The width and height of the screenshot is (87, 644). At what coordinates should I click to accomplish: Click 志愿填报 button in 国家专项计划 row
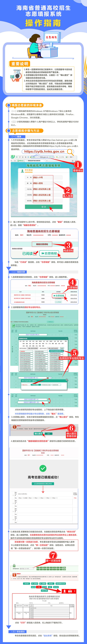59,296
